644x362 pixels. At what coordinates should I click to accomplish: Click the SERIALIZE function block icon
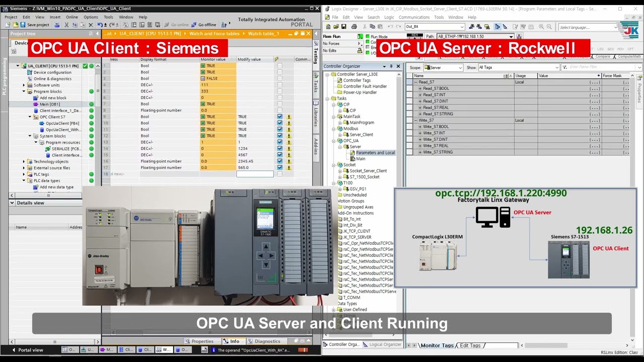(x=48, y=149)
